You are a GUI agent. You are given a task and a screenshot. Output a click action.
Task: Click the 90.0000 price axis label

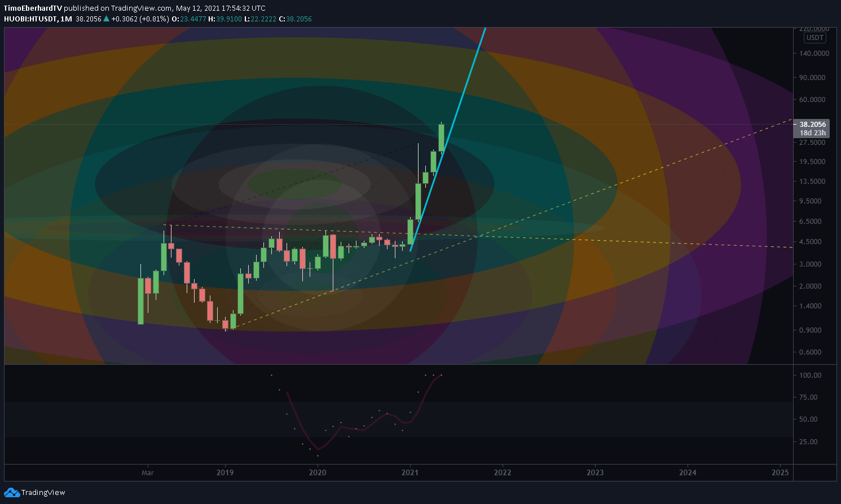pyautogui.click(x=812, y=78)
